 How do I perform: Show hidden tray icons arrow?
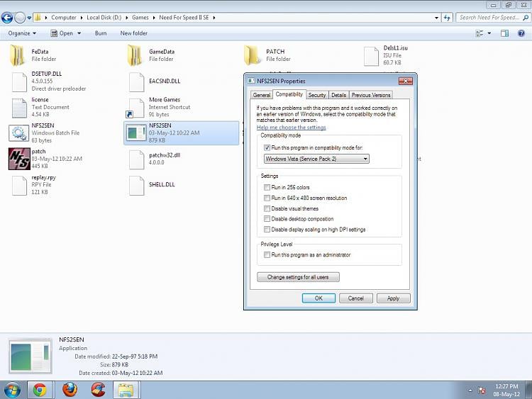[470, 390]
